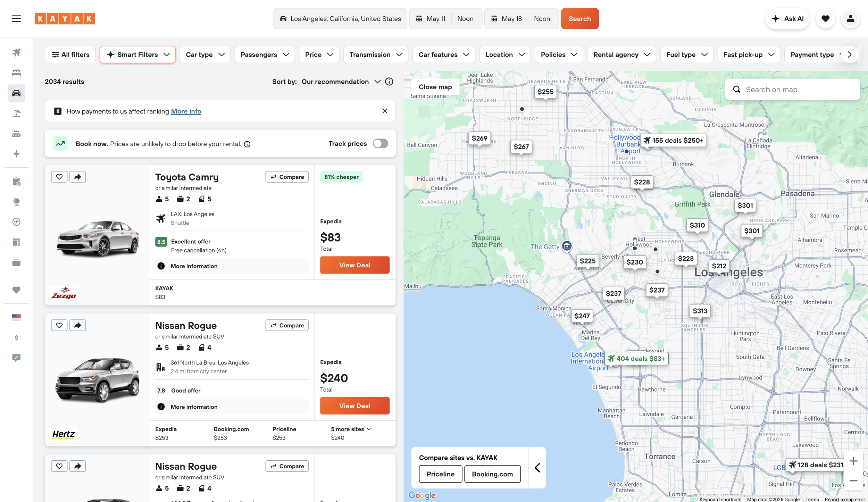Click the 404 deals $83+ airport marker

coord(636,359)
